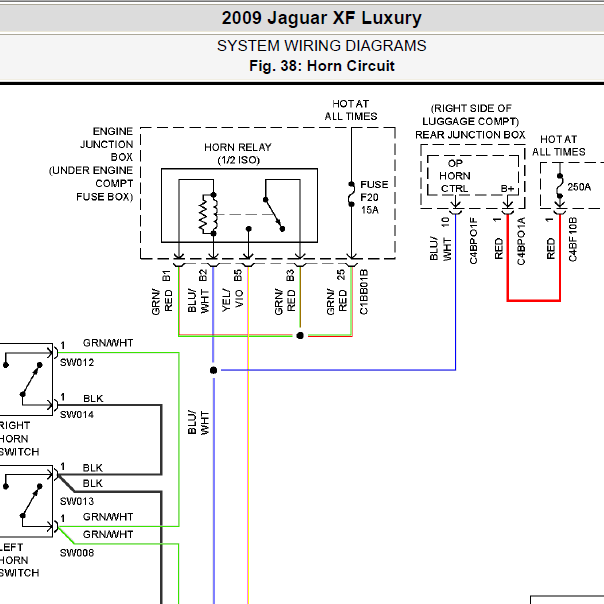Click pin label "B3"
The width and height of the screenshot is (604, 604).
coord(290,275)
